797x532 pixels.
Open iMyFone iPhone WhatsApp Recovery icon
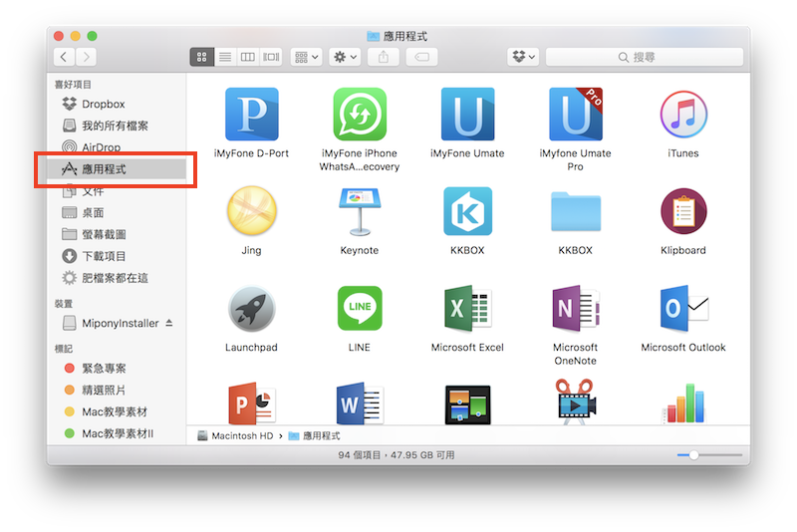point(360,114)
